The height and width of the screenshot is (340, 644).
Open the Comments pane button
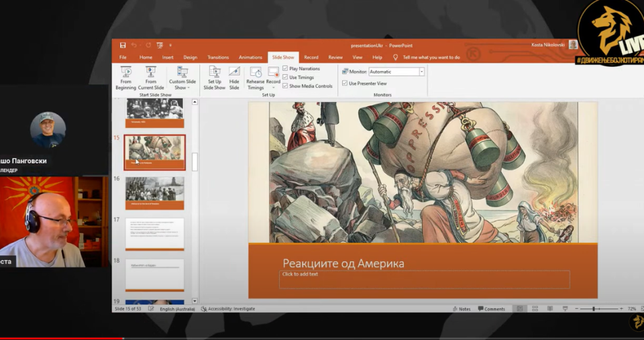pos(491,308)
